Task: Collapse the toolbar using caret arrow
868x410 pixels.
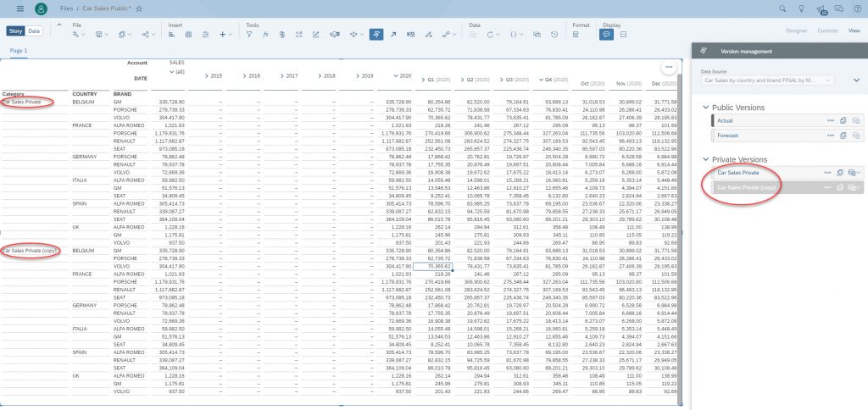Action: (x=59, y=25)
